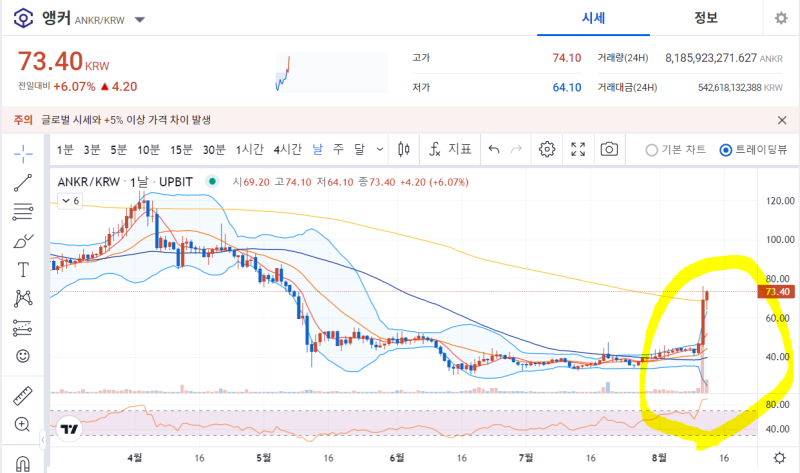Click the 73.40 current price label on axis
Viewport: 800px width, 473px height.
tap(776, 292)
